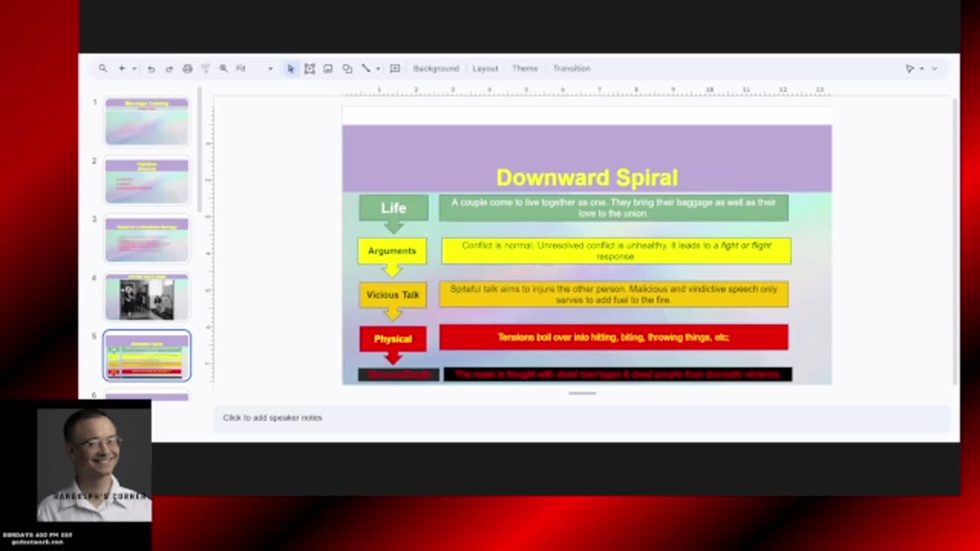Click the Shape tool icon
The width and height of the screenshot is (980, 551).
347,68
